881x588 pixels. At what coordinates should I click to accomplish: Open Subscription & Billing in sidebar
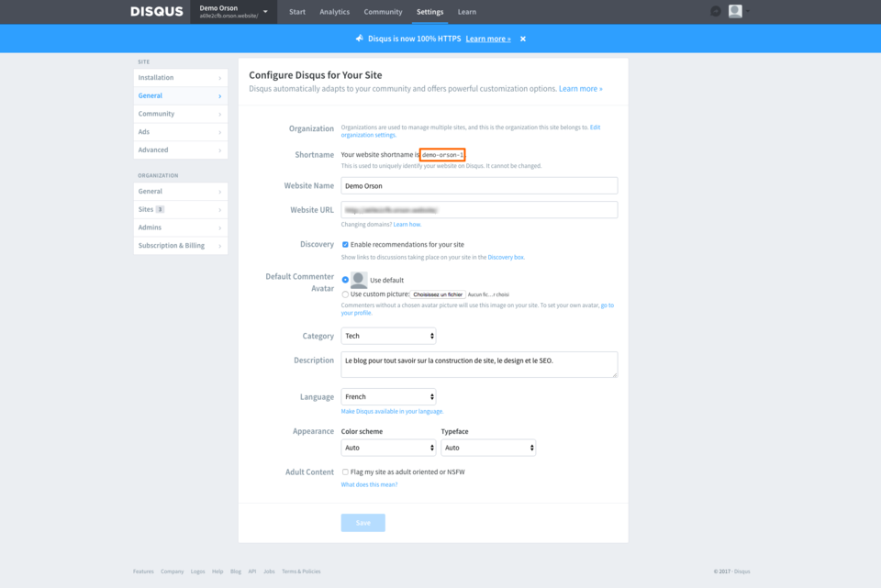coord(181,246)
